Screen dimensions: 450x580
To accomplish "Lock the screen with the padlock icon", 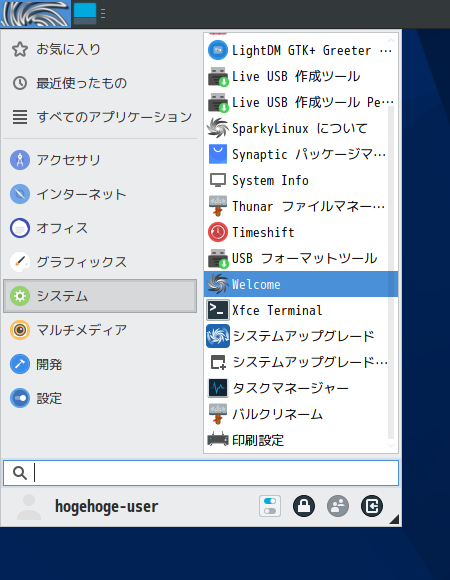I will pos(304,506).
